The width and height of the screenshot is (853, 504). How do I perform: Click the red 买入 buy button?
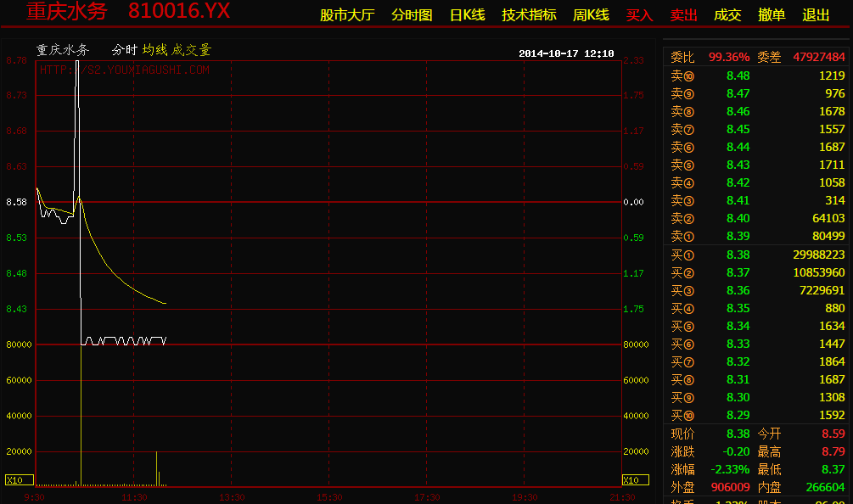pos(639,15)
